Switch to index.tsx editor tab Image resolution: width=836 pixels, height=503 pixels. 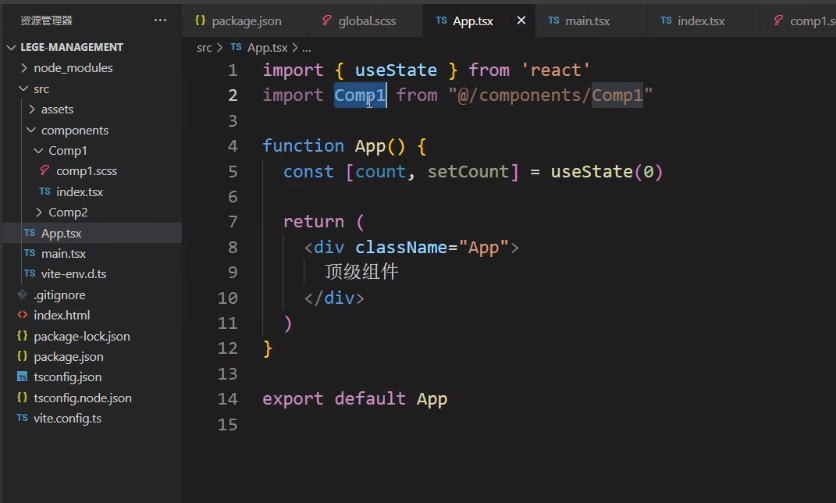tap(701, 21)
